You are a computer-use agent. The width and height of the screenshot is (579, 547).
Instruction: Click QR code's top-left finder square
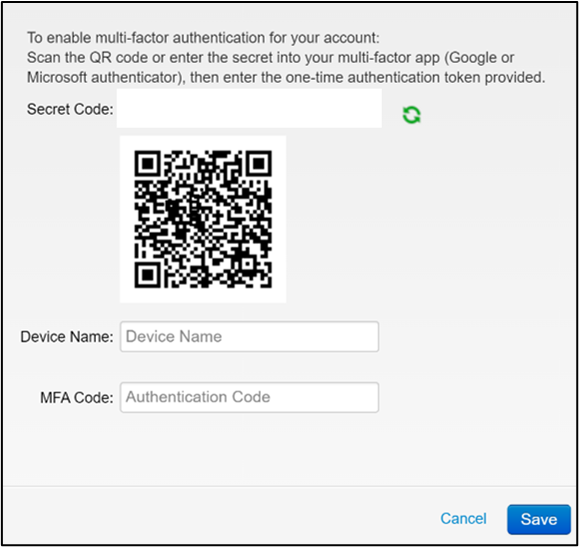click(148, 163)
